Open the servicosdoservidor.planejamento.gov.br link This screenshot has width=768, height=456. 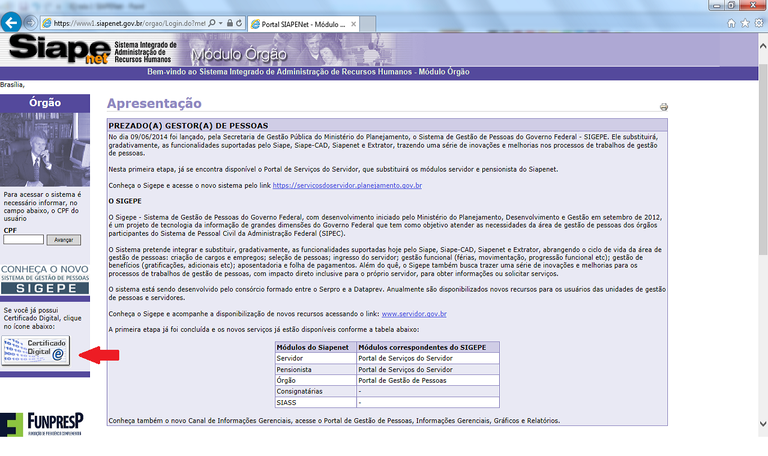point(346,186)
